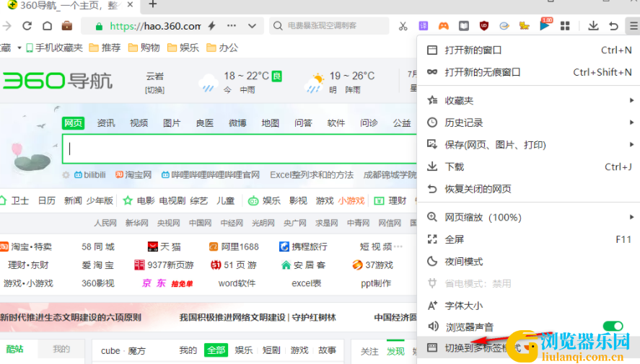Click the main 360 search input field

(x=240, y=148)
